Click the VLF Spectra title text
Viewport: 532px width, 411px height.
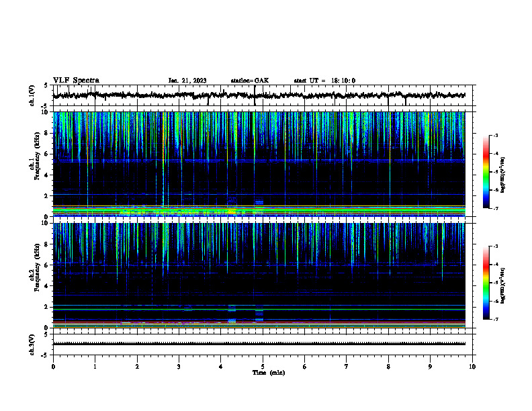click(x=76, y=81)
